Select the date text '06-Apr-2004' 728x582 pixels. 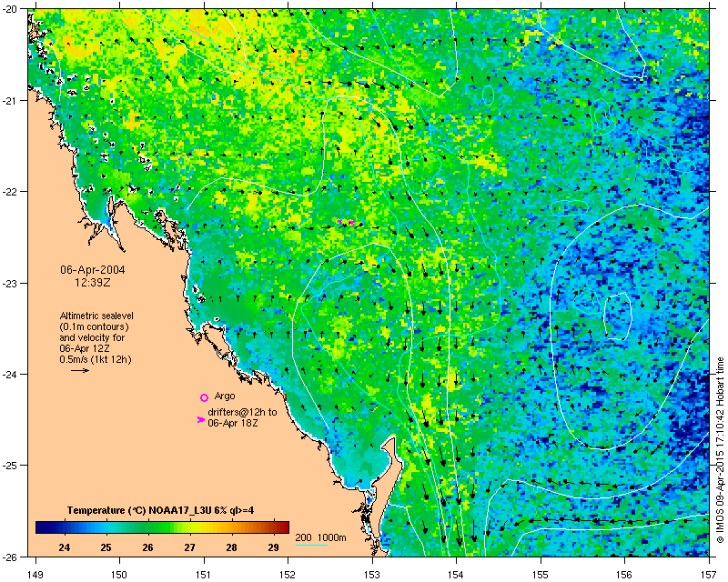[x=93, y=270]
